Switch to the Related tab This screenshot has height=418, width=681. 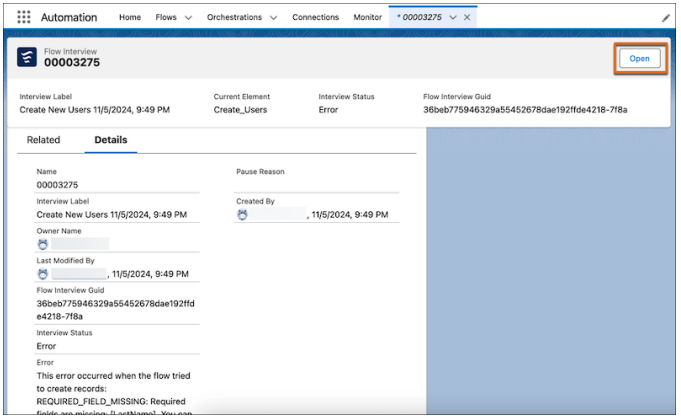pyautogui.click(x=43, y=140)
